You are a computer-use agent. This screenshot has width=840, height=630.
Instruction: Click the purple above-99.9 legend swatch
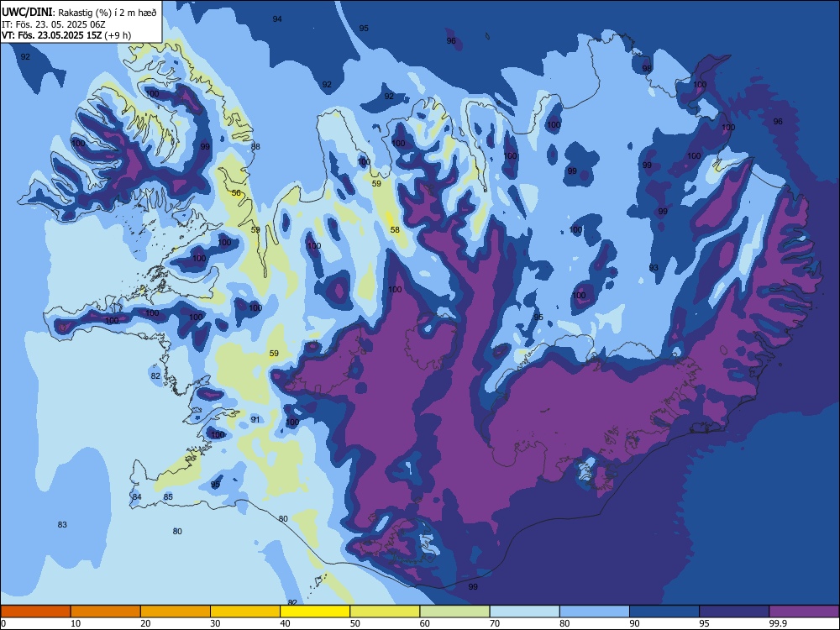tap(804, 612)
